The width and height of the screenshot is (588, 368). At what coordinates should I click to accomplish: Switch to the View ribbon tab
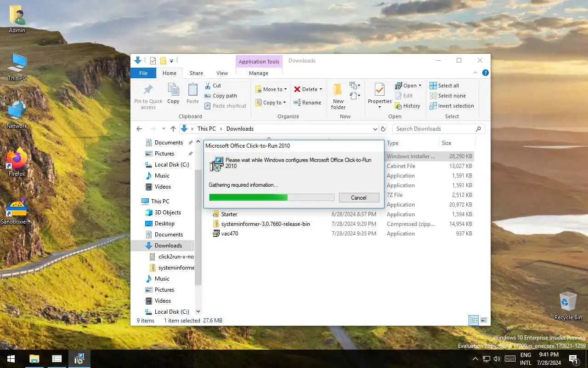click(x=222, y=73)
